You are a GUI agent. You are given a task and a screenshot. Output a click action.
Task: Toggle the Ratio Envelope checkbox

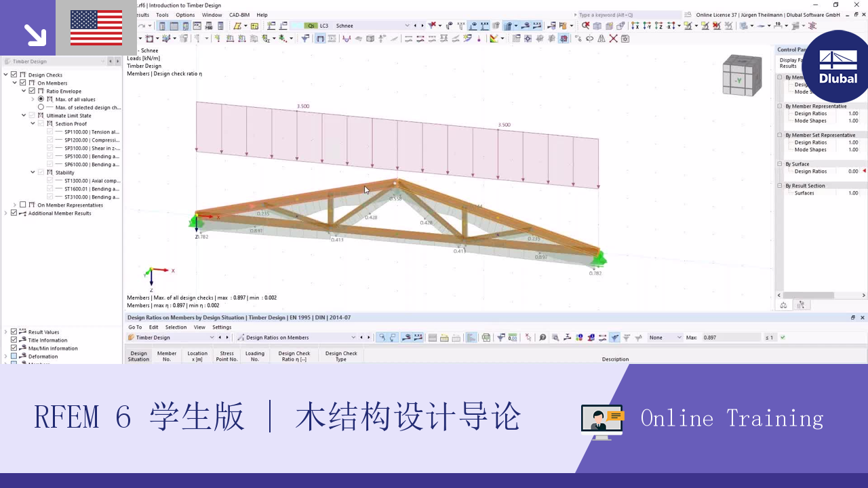[x=32, y=91]
